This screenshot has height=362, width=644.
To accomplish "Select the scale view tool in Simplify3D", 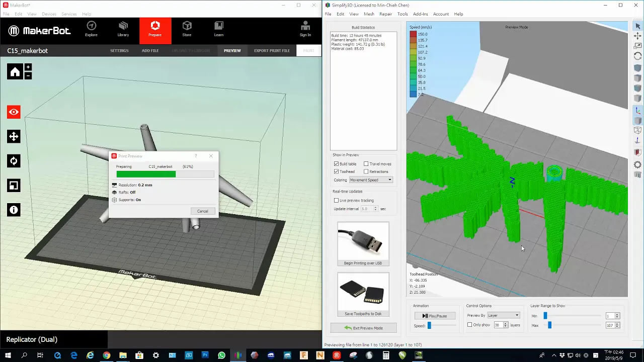I will point(637,46).
